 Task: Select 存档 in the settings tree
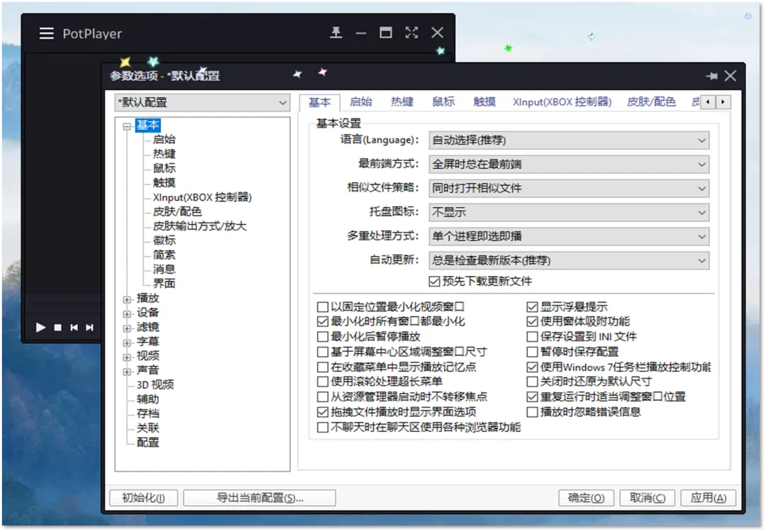148,414
